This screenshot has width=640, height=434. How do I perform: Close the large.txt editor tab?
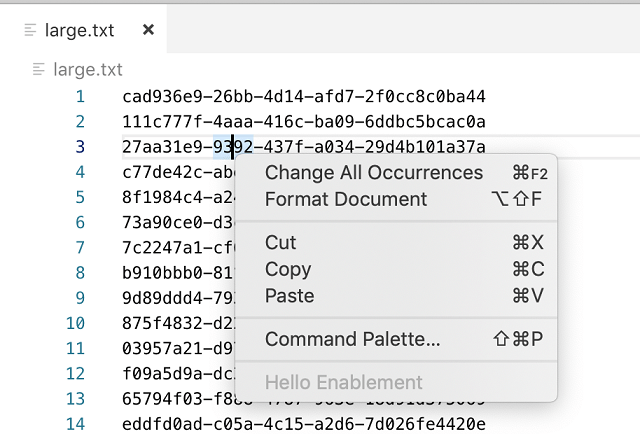click(x=148, y=30)
